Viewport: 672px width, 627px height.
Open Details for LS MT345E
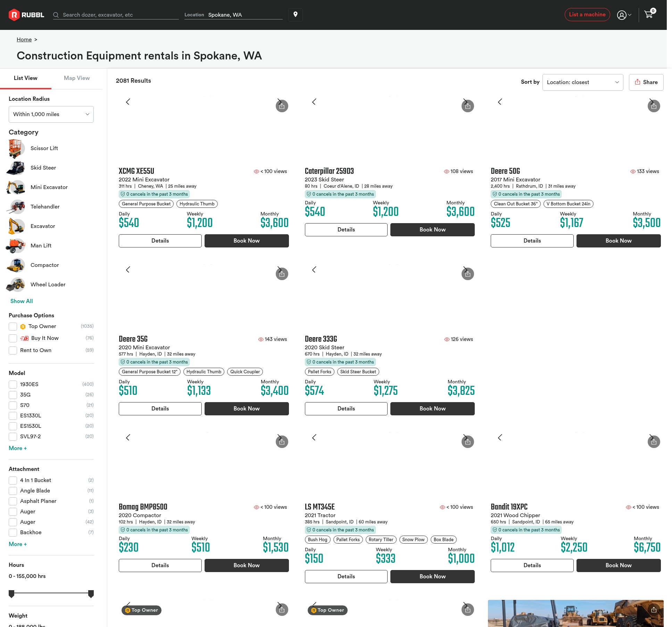(x=346, y=577)
